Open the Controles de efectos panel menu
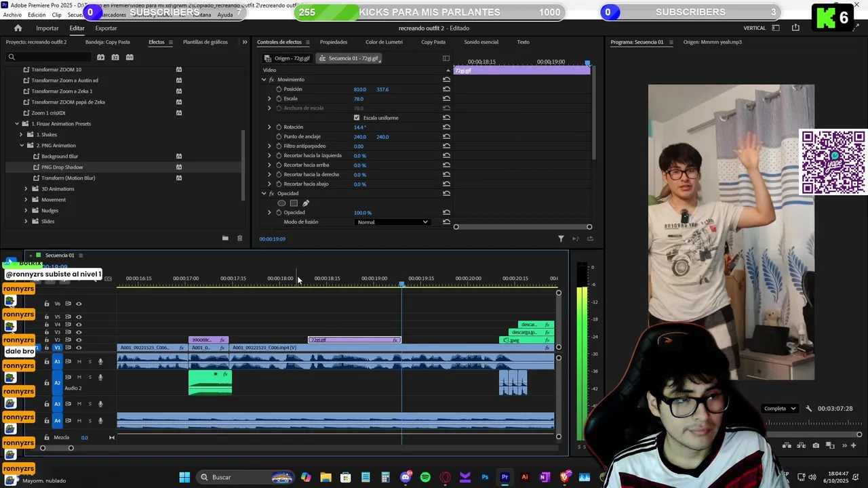Screen dimensions: 868x488 click(307, 42)
